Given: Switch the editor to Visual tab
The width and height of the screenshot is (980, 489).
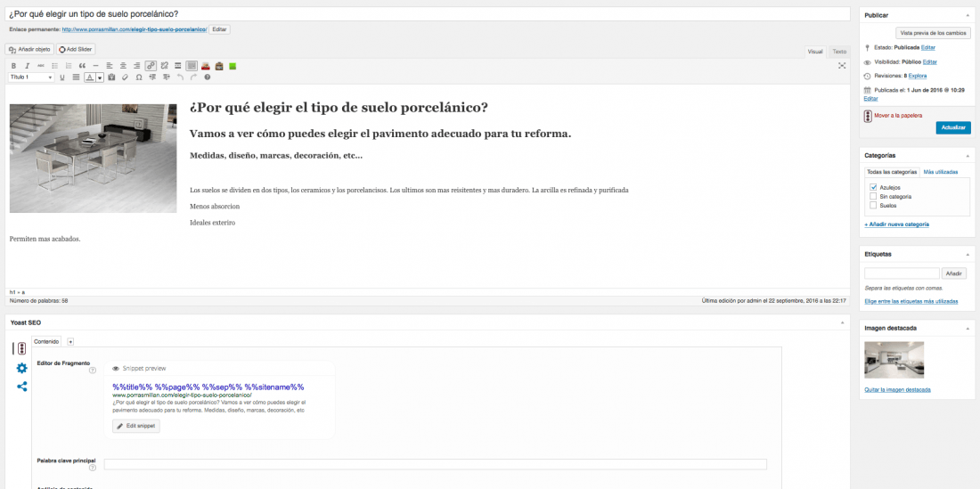Looking at the screenshot, I should point(815,52).
